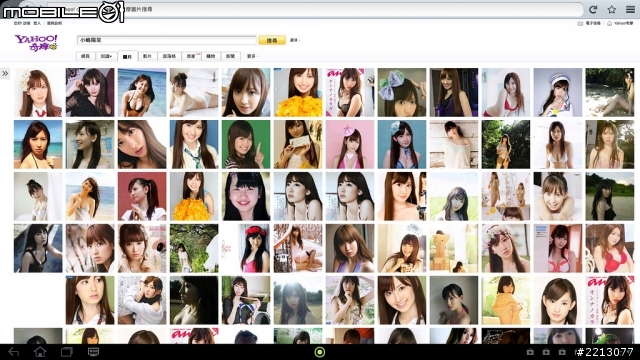Open the Android recent apps button
The width and height of the screenshot is (640, 360).
point(67,351)
